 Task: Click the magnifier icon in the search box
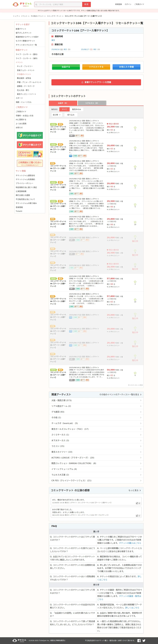(37, 5)
